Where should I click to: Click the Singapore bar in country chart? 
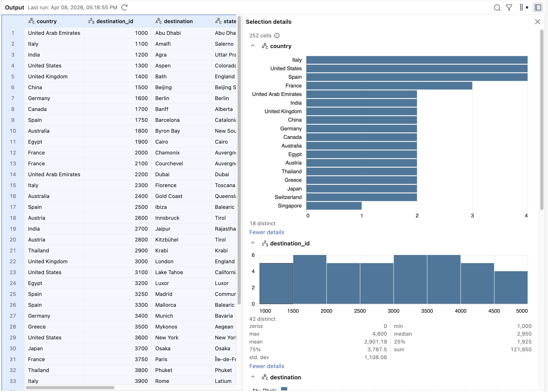tap(334, 206)
